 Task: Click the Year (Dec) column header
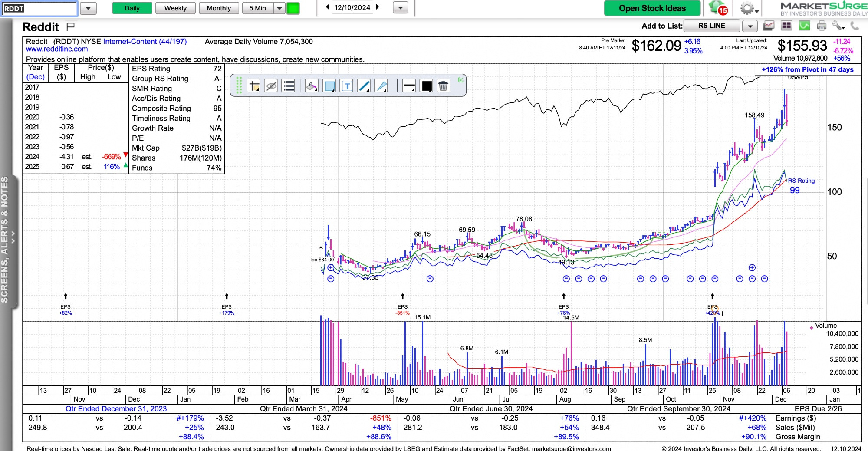36,72
